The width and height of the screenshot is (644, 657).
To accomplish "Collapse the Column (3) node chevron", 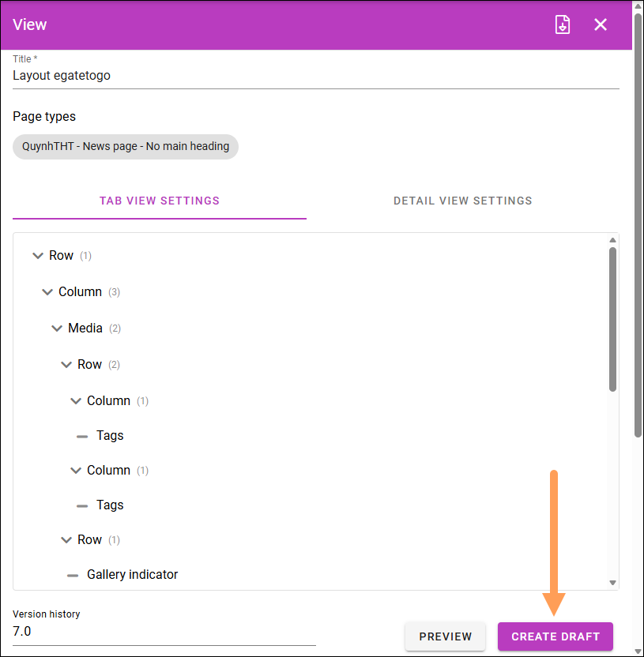I will [47, 292].
